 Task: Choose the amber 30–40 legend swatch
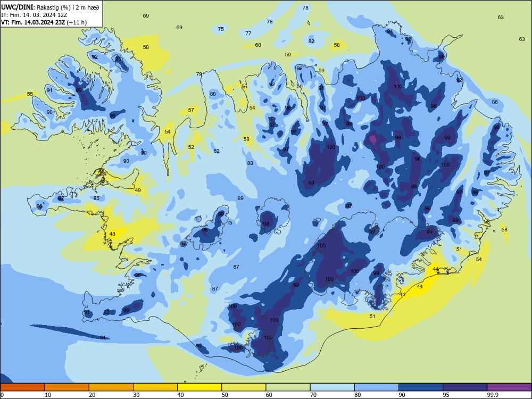point(155,387)
